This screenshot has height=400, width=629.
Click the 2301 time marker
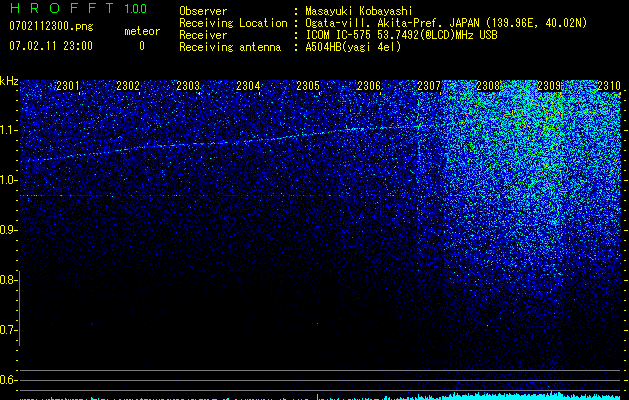pyautogui.click(x=68, y=85)
